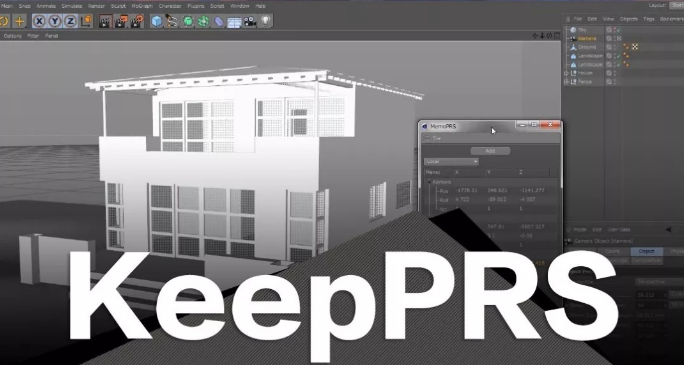Select the spline pen tool icon
The image size is (684, 365).
[172, 21]
